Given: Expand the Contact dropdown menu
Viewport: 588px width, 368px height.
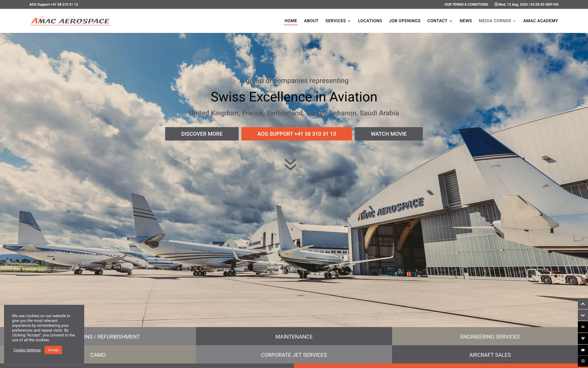Looking at the screenshot, I should tap(440, 21).
